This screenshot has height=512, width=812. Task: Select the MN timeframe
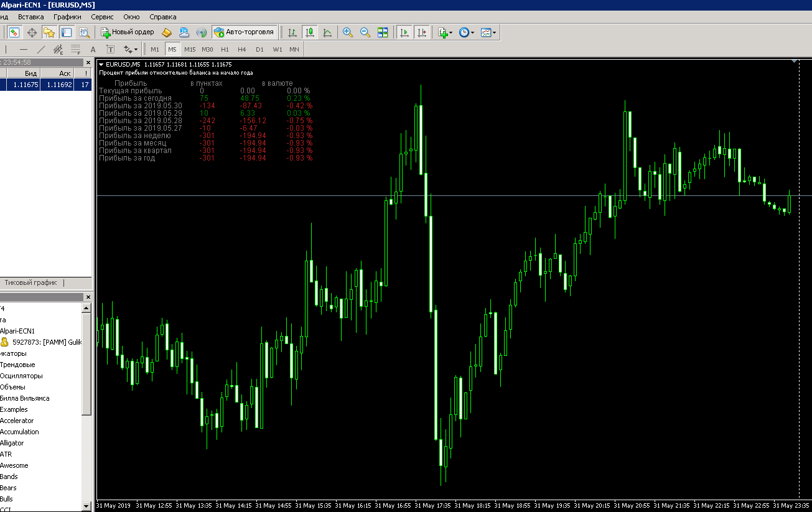click(x=294, y=49)
